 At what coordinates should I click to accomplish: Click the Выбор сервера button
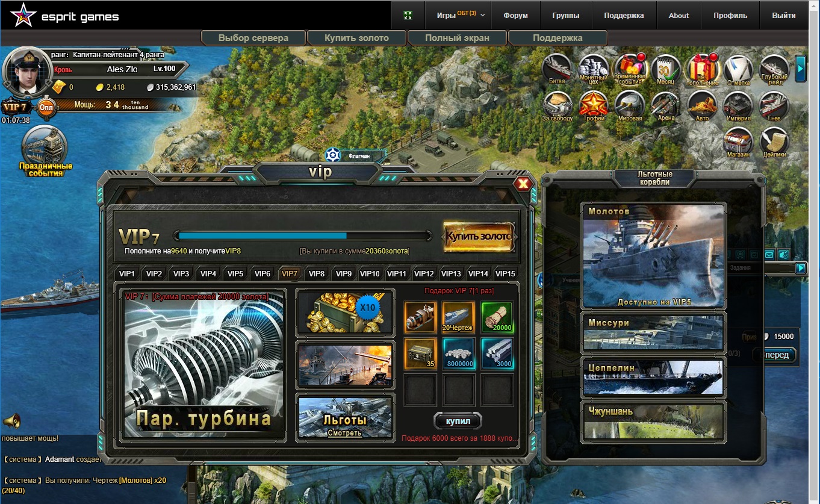(253, 38)
